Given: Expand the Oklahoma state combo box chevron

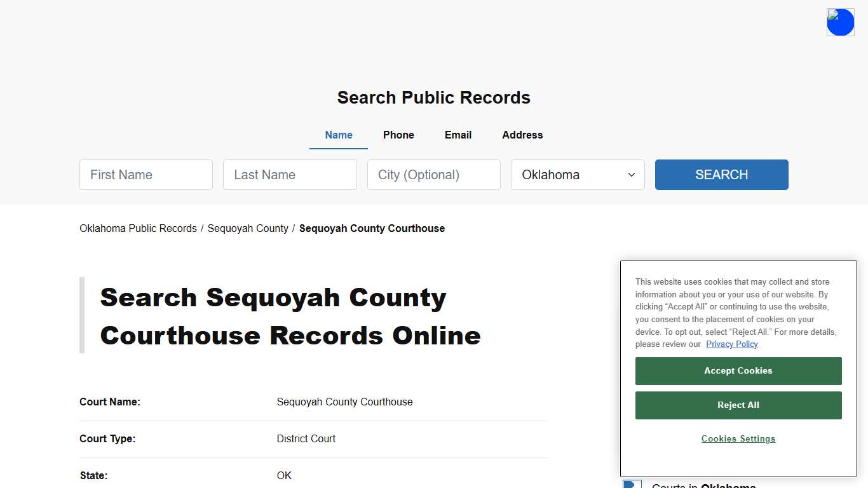Looking at the screenshot, I should coord(631,175).
